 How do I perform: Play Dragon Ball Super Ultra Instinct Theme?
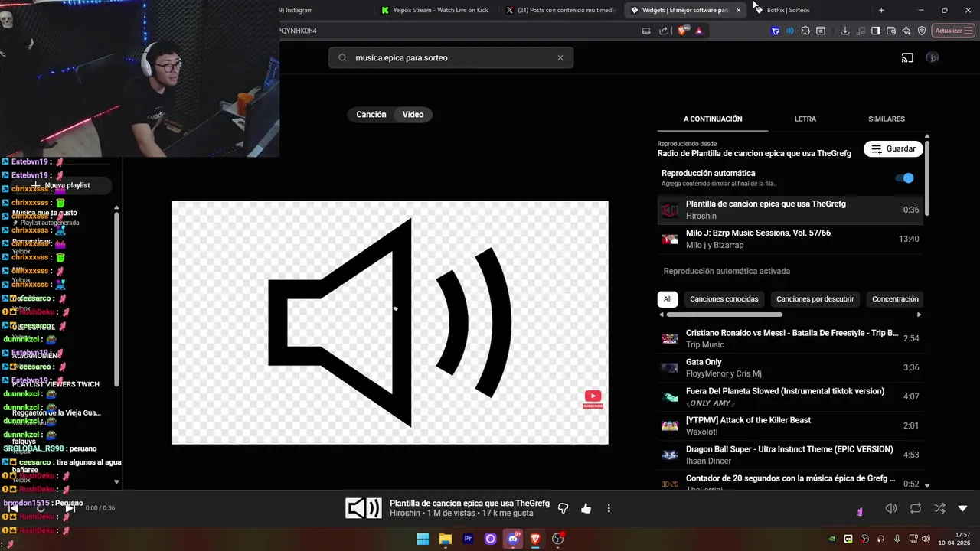pyautogui.click(x=790, y=455)
